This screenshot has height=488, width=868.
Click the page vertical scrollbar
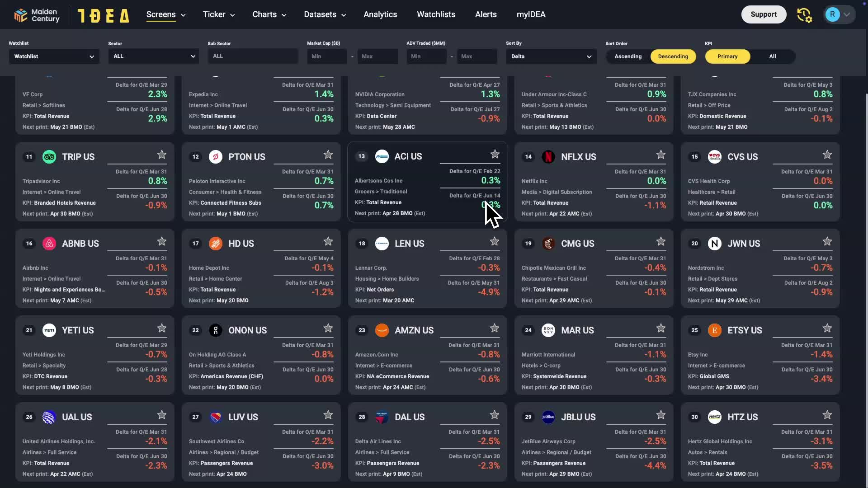[x=866, y=289]
